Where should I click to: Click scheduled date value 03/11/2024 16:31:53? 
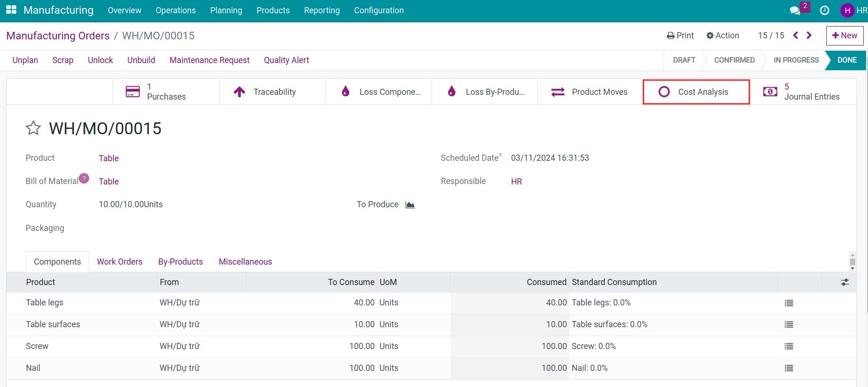tap(550, 158)
